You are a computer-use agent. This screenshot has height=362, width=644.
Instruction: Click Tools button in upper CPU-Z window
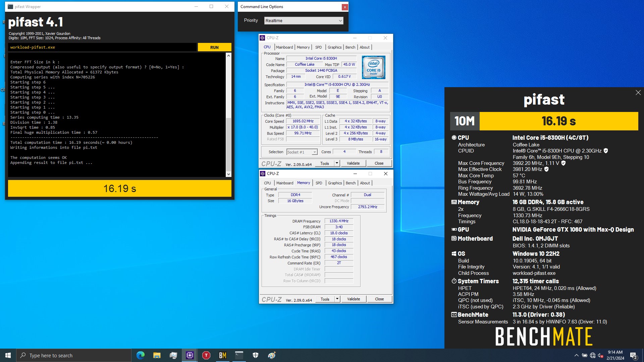tap(325, 164)
